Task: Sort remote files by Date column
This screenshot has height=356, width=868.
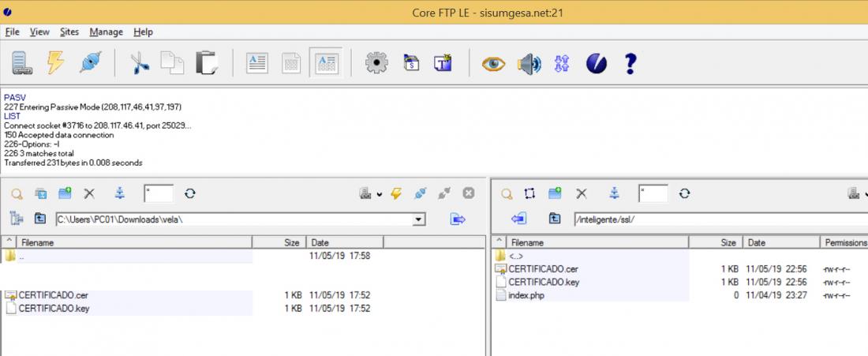Action: pyautogui.click(x=782, y=242)
